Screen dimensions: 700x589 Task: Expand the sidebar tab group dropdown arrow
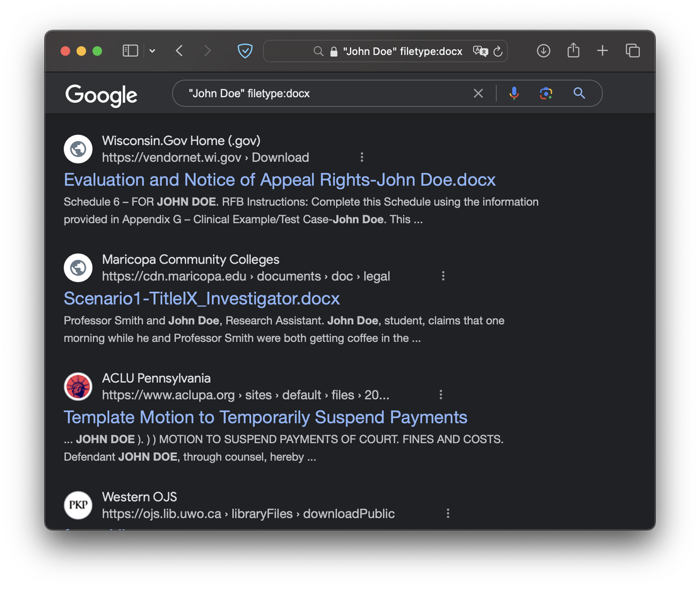pos(152,51)
